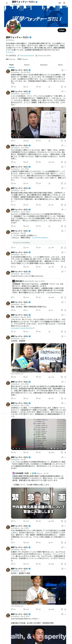Viewport: 72px width, 644px height.
Task: Open more options on Jul 24, 2020 post
Action: [65, 210]
